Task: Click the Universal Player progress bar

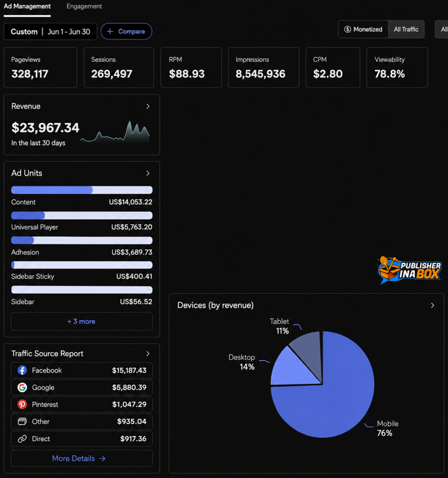Action: tap(81, 215)
